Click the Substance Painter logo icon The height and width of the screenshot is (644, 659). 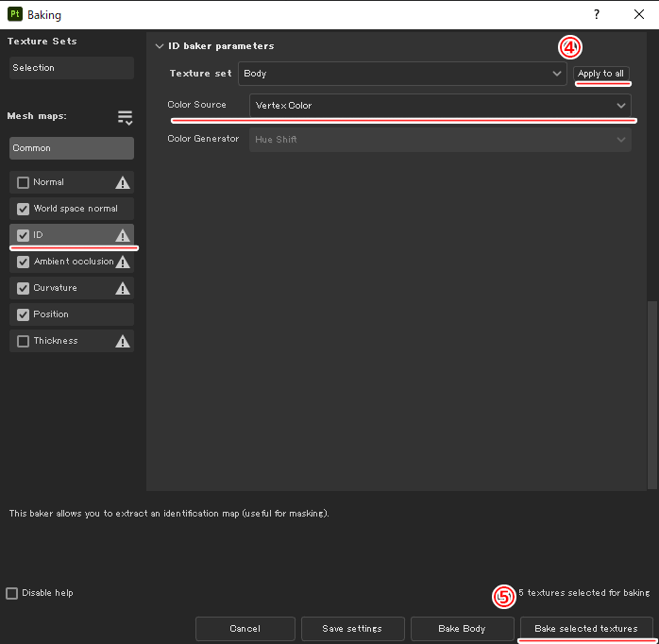[14, 15]
